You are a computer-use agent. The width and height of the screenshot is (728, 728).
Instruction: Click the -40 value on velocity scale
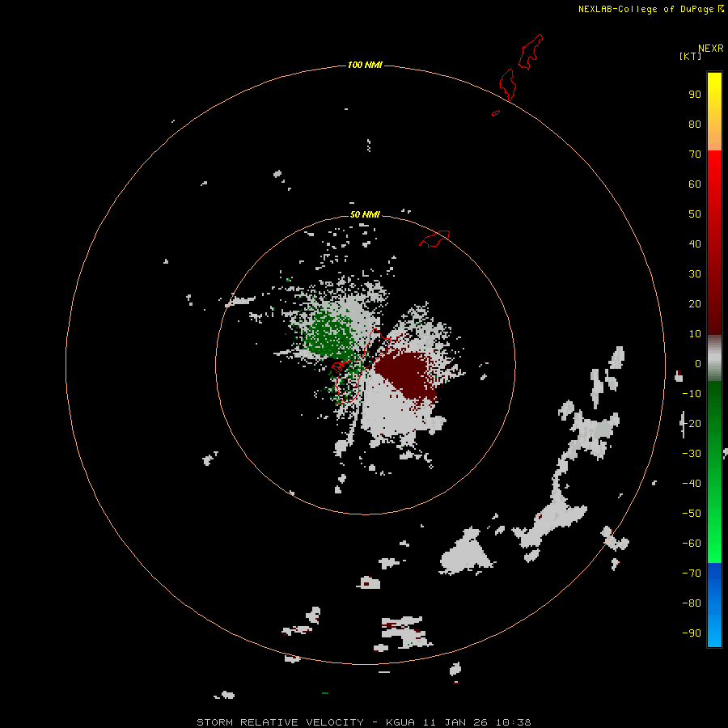click(x=692, y=484)
